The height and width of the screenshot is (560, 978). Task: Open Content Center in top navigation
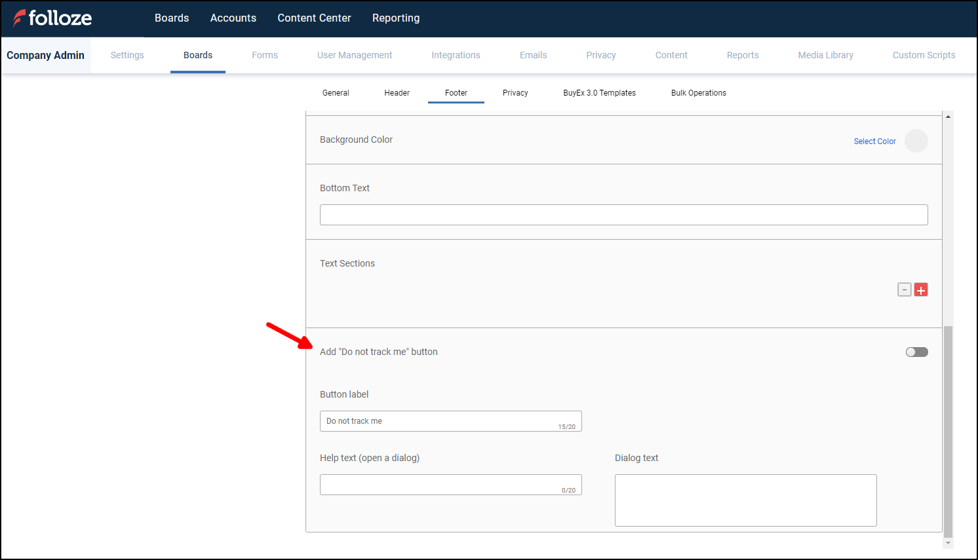click(x=314, y=18)
